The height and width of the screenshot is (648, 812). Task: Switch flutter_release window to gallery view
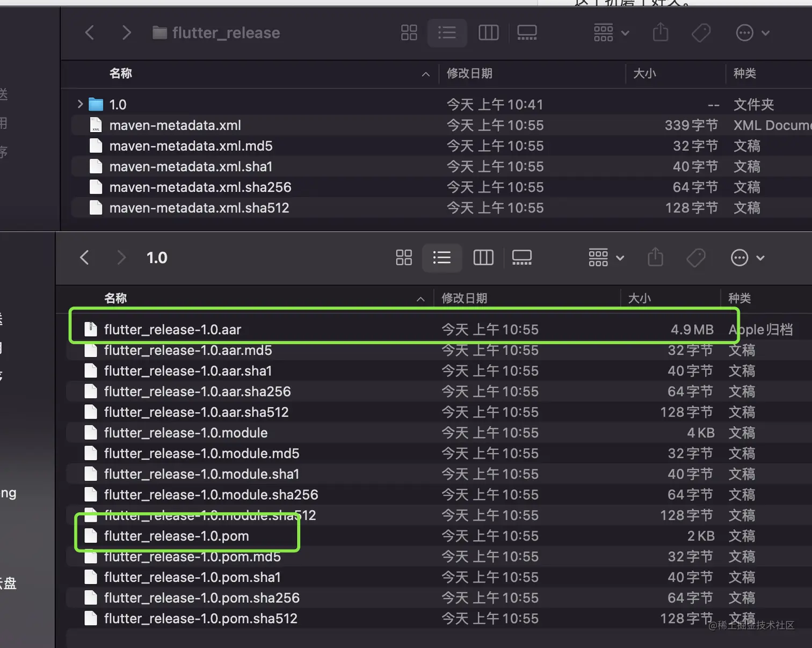527,33
